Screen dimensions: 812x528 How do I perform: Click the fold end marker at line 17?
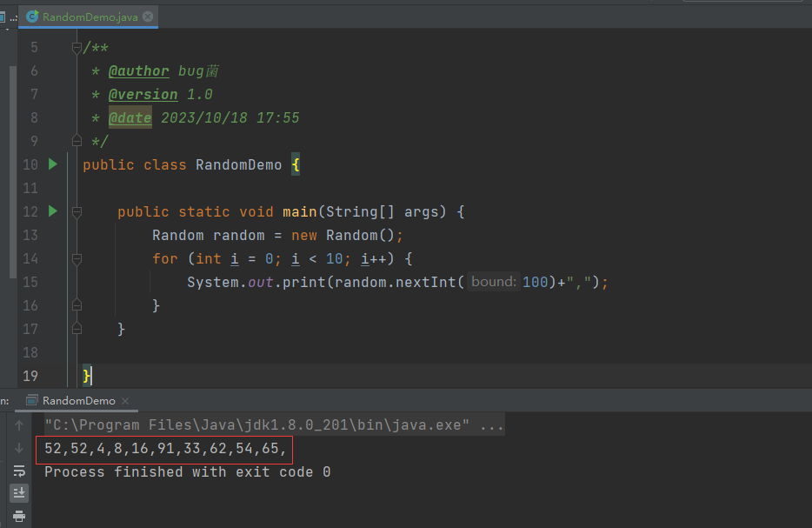(77, 329)
